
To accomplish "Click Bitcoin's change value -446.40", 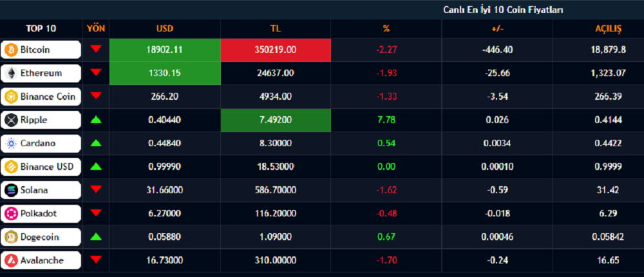I will [497, 50].
